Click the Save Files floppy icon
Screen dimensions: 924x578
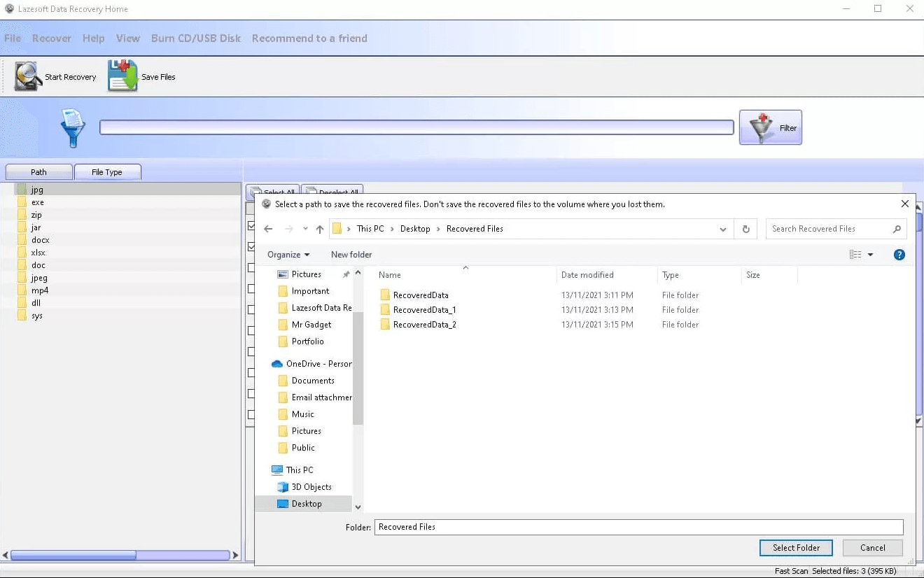122,76
